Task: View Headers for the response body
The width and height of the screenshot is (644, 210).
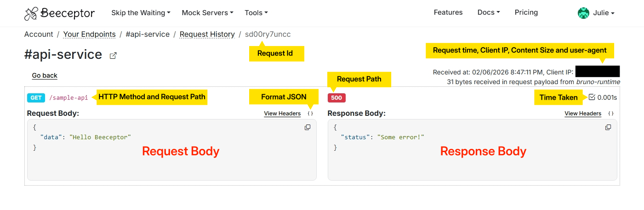Action: click(x=583, y=114)
